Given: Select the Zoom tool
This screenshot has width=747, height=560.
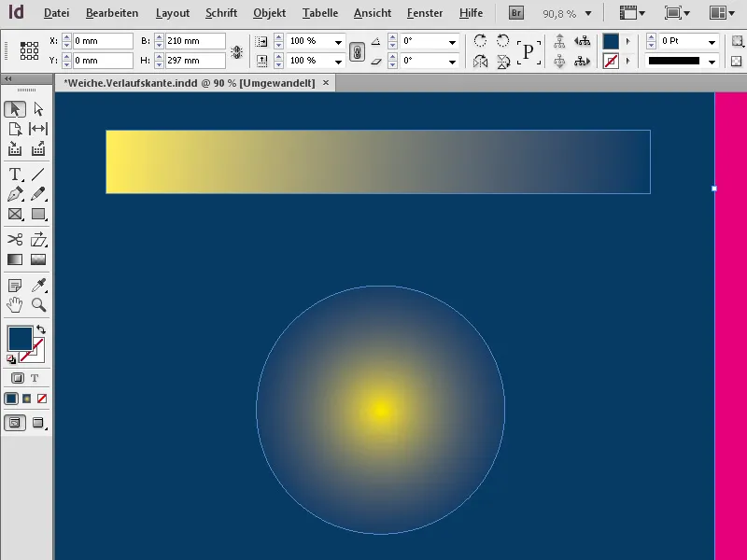Looking at the screenshot, I should point(38,305).
